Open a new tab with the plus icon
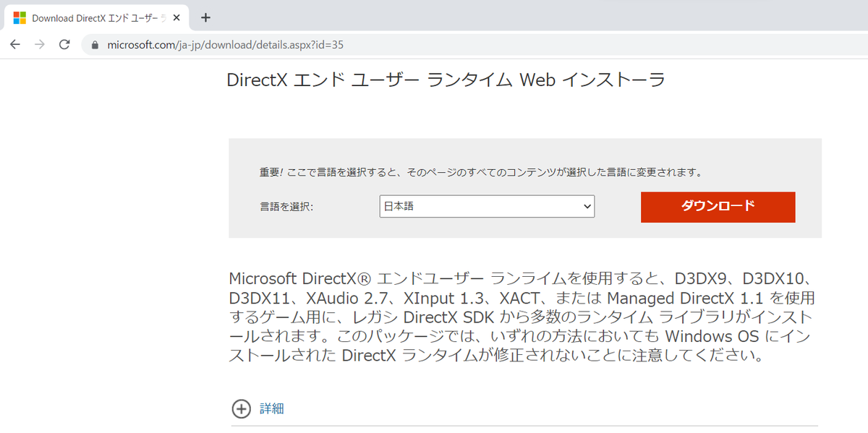The width and height of the screenshot is (868, 433). click(x=205, y=16)
